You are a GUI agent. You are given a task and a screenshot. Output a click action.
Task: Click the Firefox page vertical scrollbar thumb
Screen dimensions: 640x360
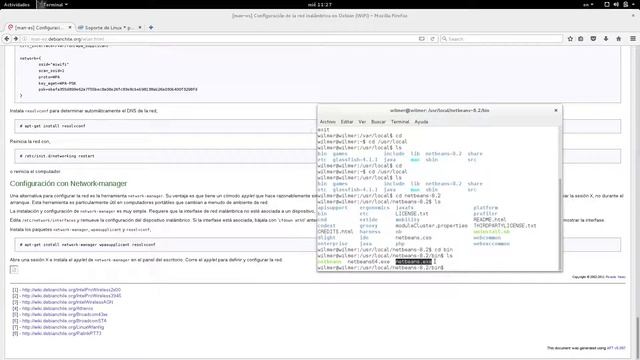point(637,337)
